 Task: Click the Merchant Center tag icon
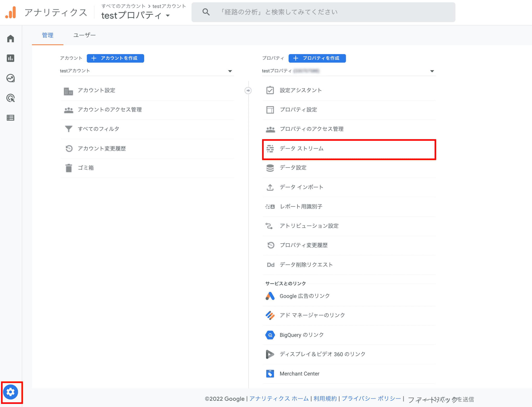(x=270, y=374)
